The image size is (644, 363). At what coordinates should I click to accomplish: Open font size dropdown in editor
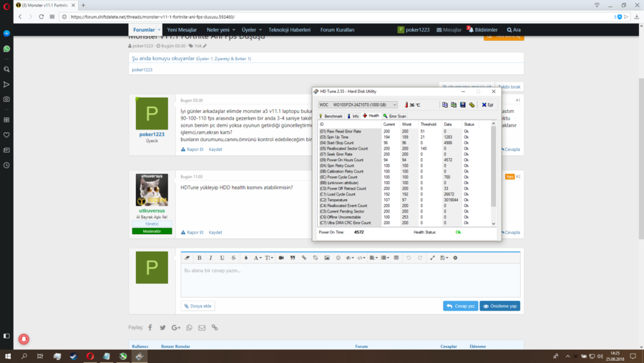click(268, 258)
